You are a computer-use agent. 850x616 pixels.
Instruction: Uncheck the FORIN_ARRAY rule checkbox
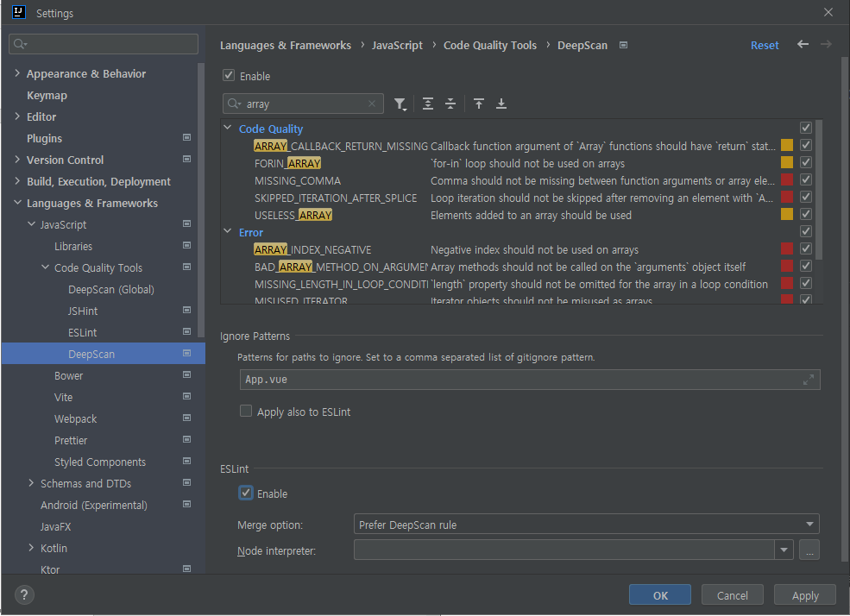click(806, 162)
